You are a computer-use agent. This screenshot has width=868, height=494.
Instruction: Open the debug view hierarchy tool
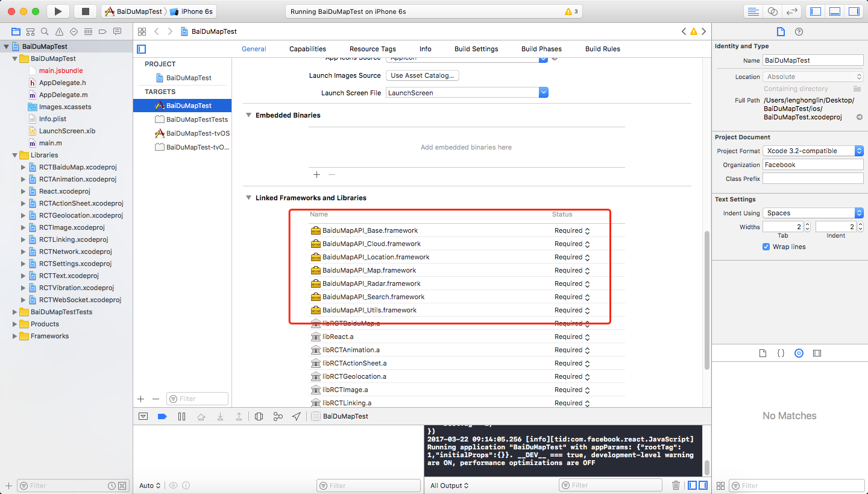click(x=259, y=416)
